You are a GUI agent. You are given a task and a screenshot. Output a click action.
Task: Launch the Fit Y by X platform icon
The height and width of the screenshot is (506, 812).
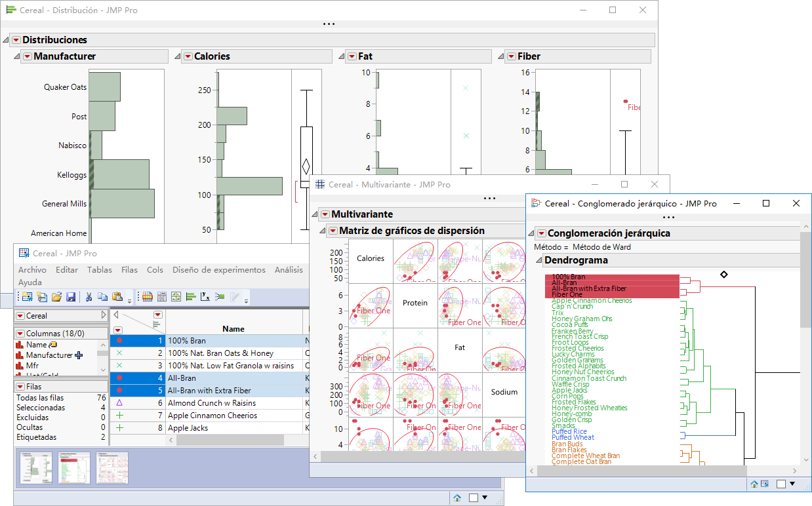[x=205, y=296]
